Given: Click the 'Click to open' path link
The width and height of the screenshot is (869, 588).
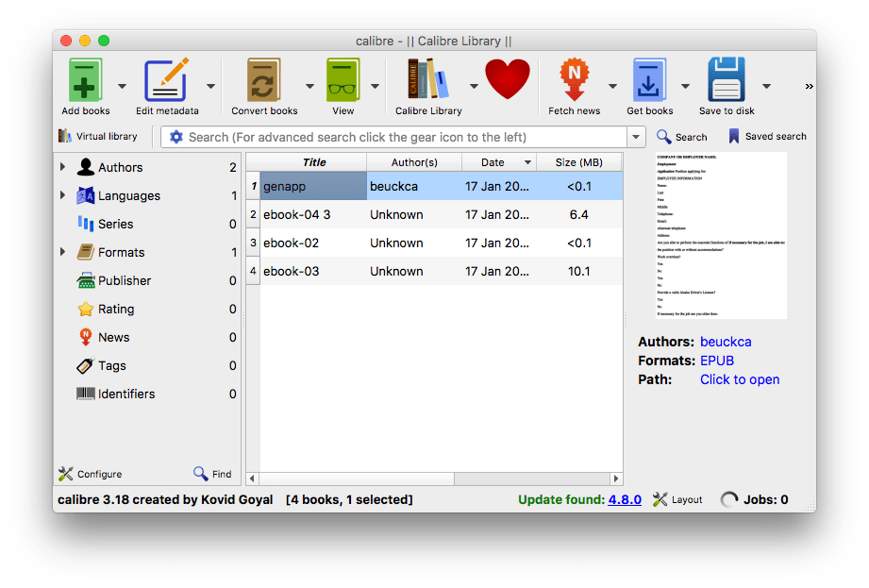Looking at the screenshot, I should (740, 379).
